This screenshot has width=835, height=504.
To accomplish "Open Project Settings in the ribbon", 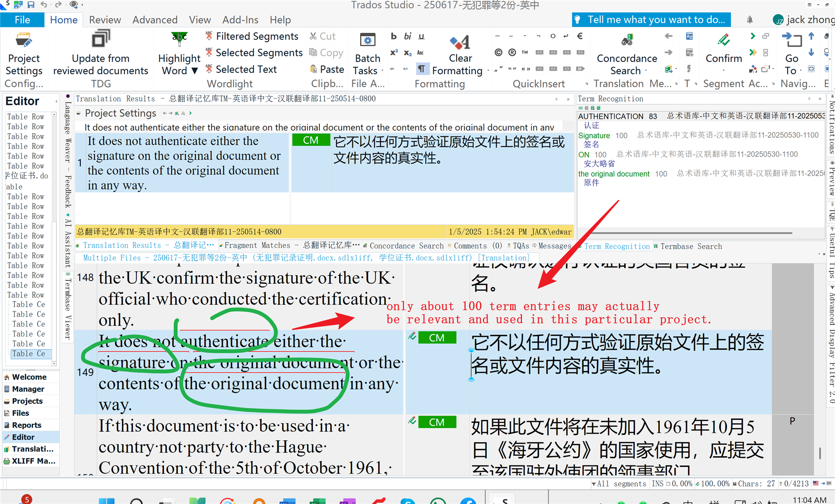I will (x=24, y=55).
